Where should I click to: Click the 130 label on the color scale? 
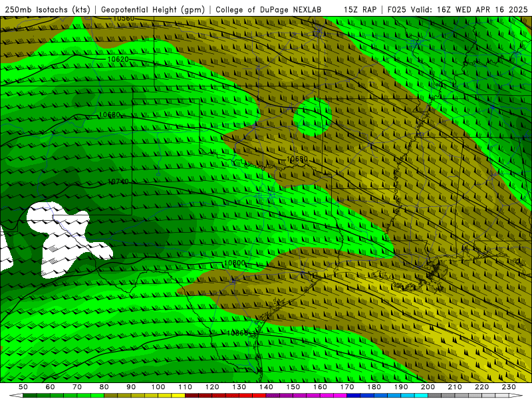tap(239, 387)
